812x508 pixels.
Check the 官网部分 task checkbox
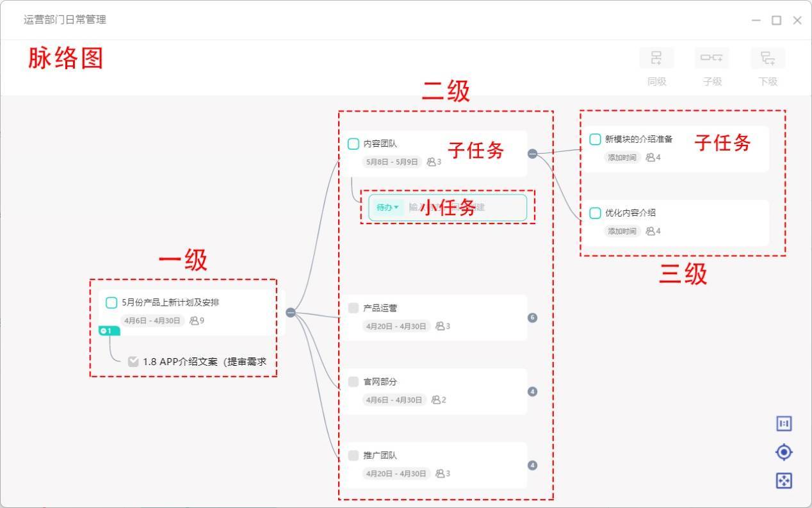[x=353, y=382]
